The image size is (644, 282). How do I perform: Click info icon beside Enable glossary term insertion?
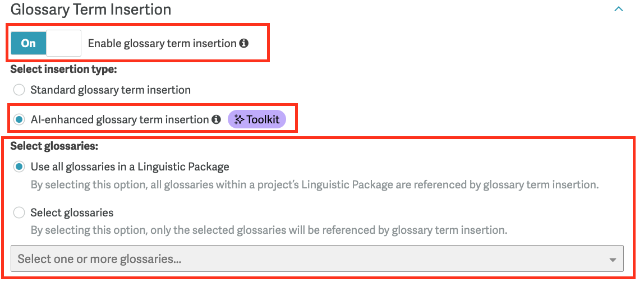click(244, 43)
